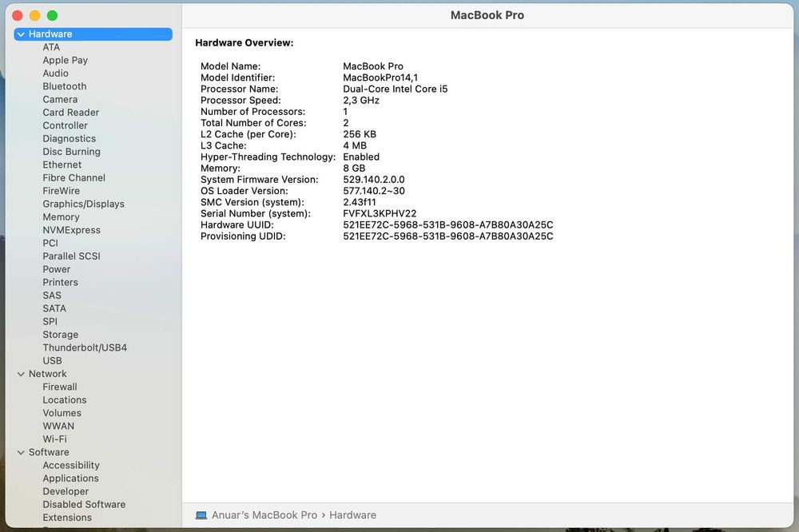Click OS loader version 577.140.2~30

click(373, 191)
